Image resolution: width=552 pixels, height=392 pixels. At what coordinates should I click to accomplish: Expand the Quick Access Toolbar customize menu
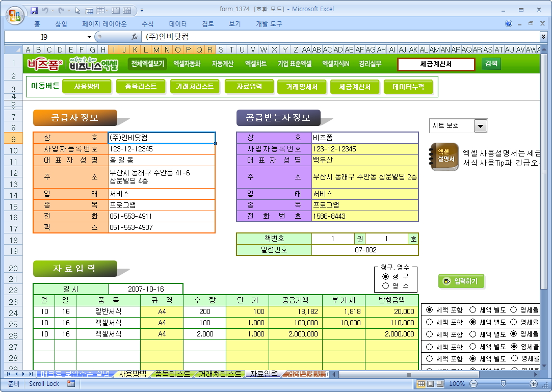click(x=142, y=10)
